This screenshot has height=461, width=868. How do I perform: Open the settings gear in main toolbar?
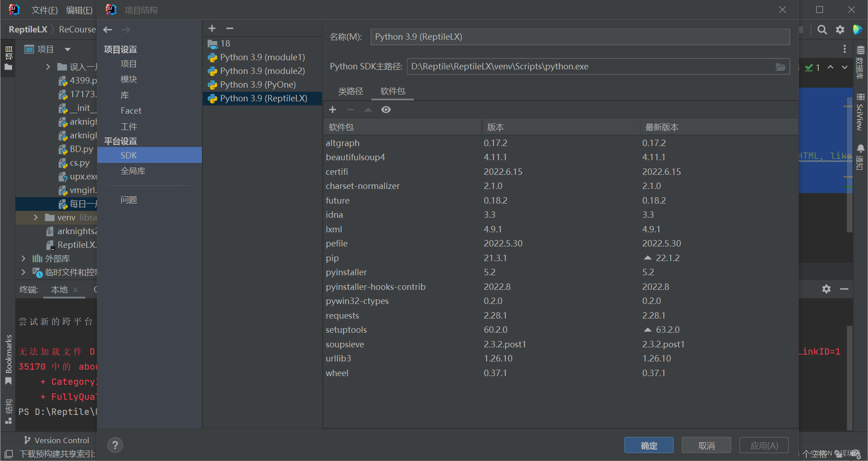pyautogui.click(x=840, y=30)
